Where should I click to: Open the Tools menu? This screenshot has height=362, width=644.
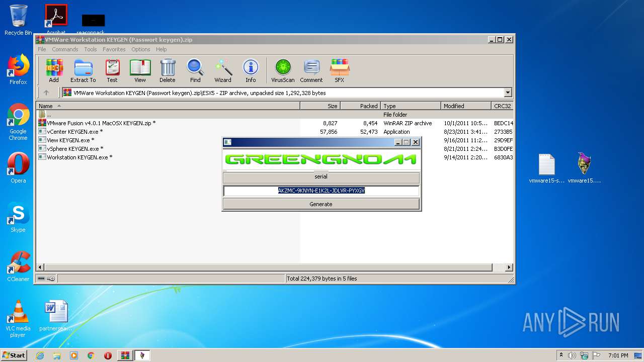tap(91, 49)
